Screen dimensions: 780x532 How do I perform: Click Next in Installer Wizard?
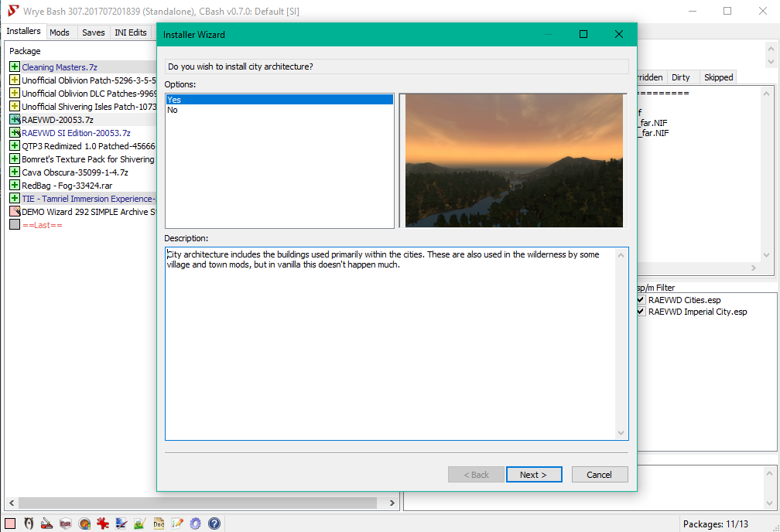[x=534, y=474]
